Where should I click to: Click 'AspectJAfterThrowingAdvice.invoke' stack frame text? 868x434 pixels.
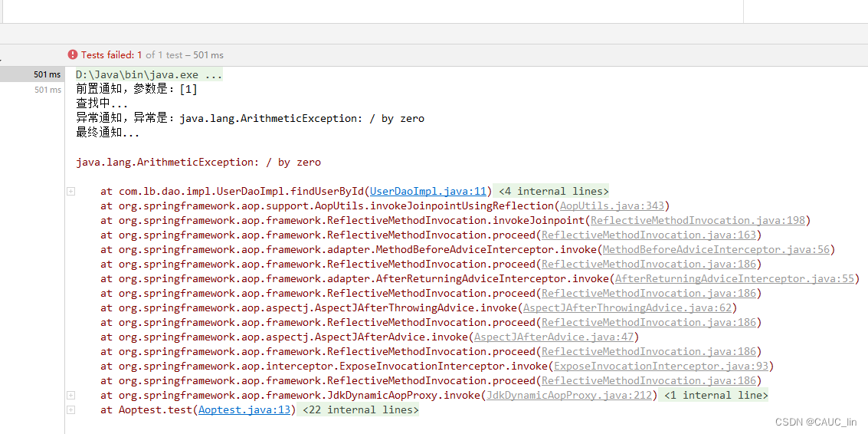[417, 307]
